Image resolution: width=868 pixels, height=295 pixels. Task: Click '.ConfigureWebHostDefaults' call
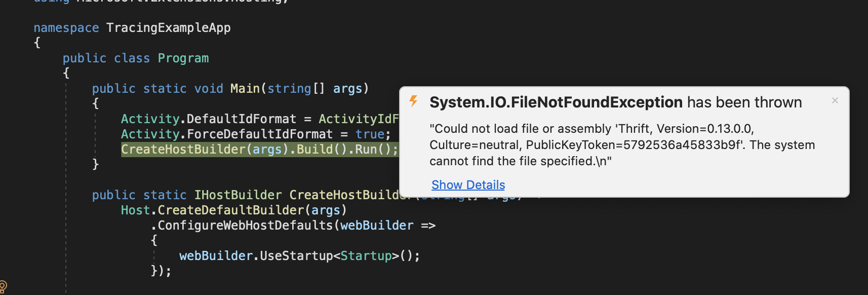click(x=293, y=226)
